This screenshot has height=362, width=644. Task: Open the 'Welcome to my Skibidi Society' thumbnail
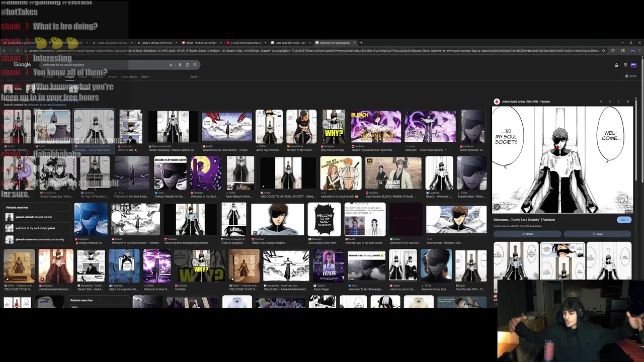click(170, 173)
